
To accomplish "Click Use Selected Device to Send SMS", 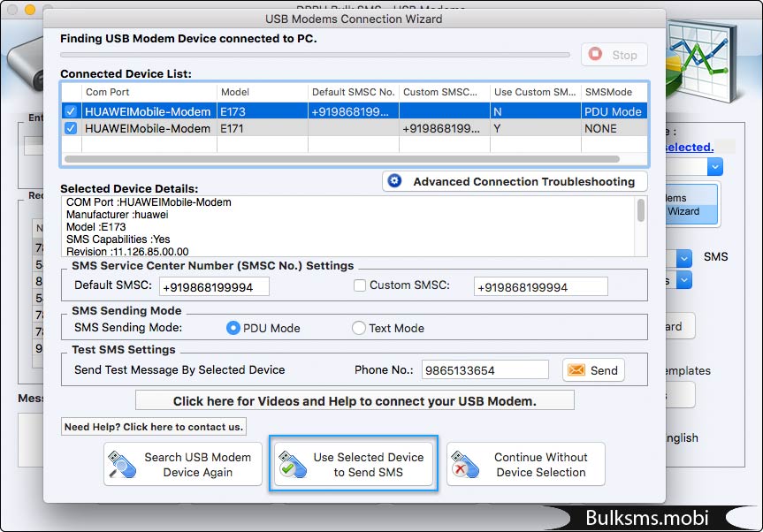I will point(354,465).
